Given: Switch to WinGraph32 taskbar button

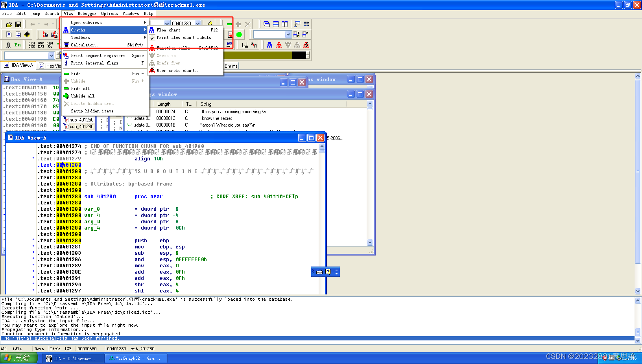Looking at the screenshot, I should click(x=136, y=358).
